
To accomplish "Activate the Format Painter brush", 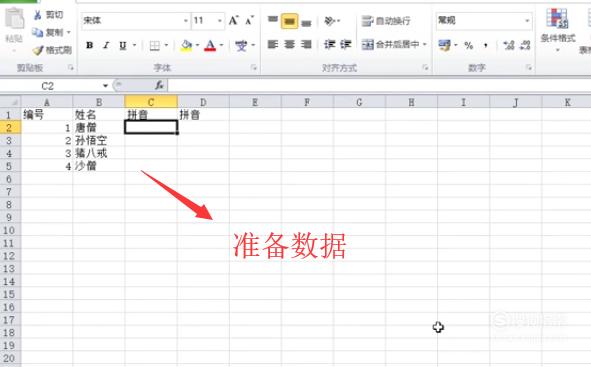I will tap(38, 50).
